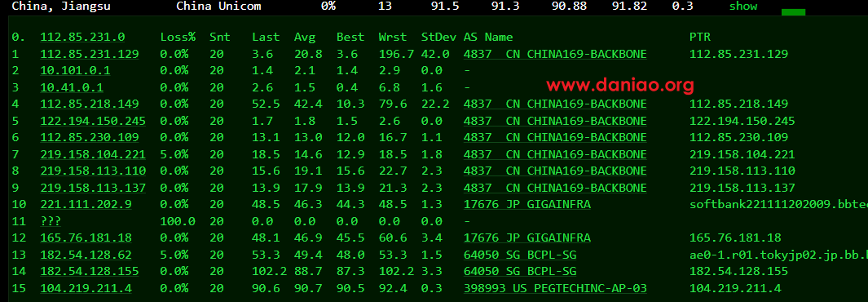Open 64050 SG BCPL-SG link for hop 13
This screenshot has width=868, height=302.
[x=520, y=255]
